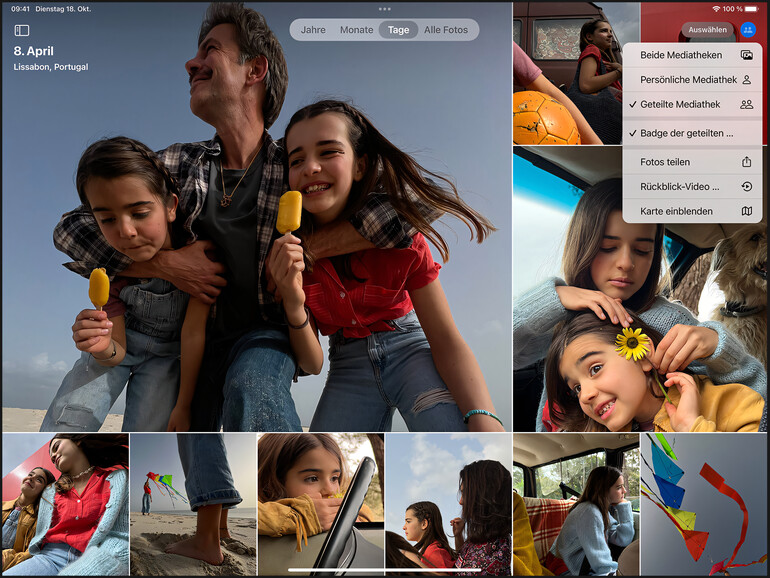Viewport: 770px width, 578px height.
Task: Switch to the Monate view
Action: tap(357, 30)
